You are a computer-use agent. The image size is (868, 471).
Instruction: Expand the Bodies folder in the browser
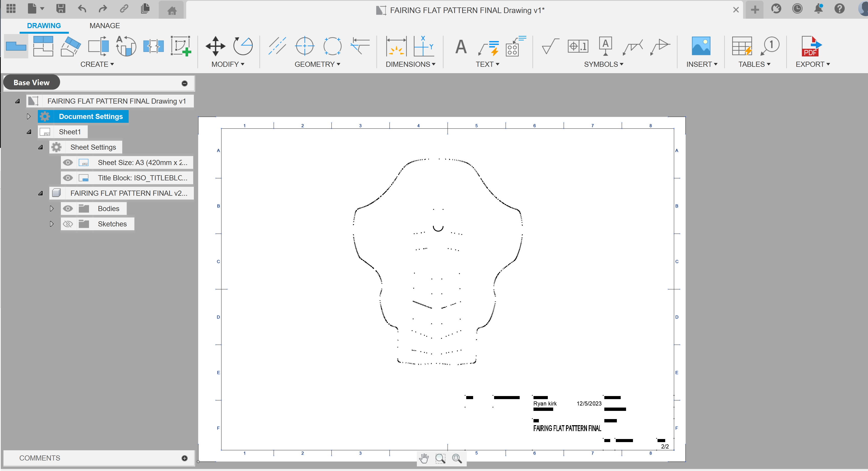[52, 208]
